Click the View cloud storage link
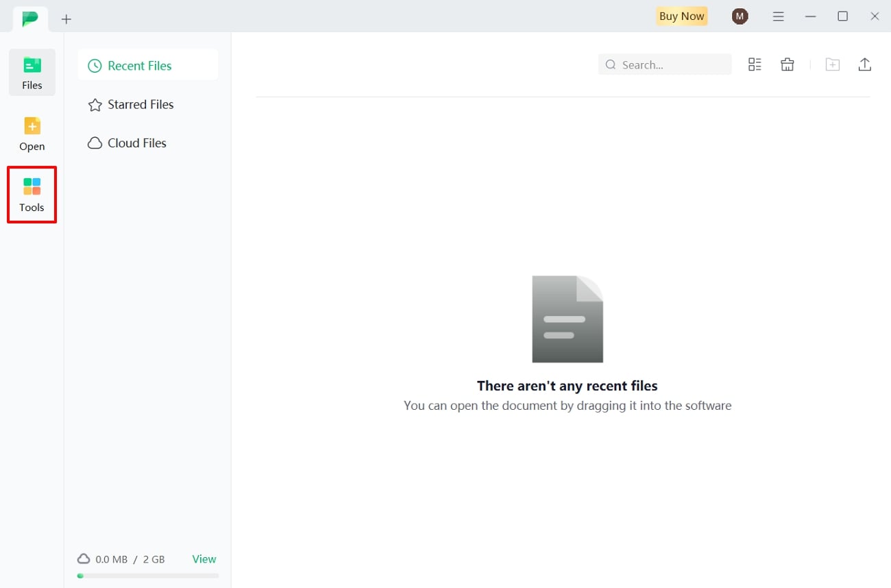Screen dimensions: 891x588 click(204, 559)
